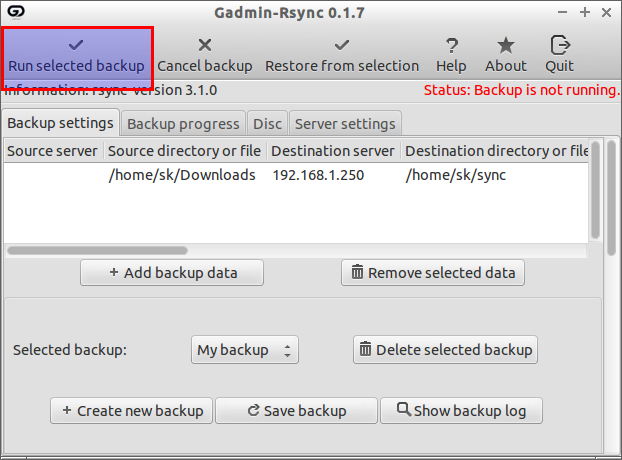Sort by the Destination server column header
The height and width of the screenshot is (460, 622).
click(x=333, y=151)
